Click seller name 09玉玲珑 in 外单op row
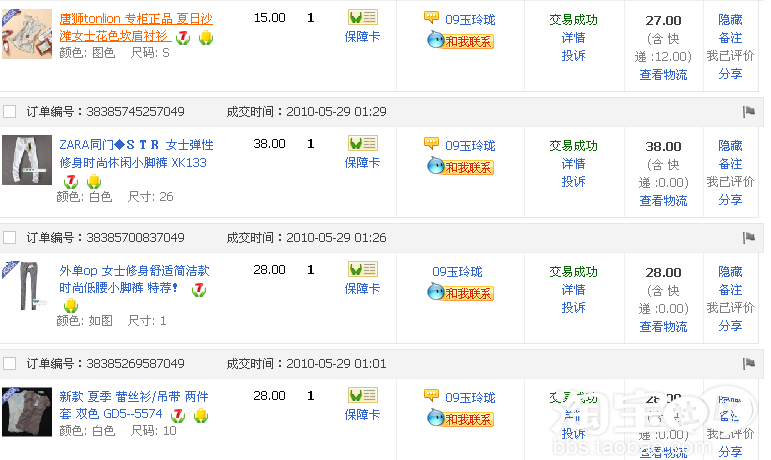The height and width of the screenshot is (460, 771). point(457,272)
